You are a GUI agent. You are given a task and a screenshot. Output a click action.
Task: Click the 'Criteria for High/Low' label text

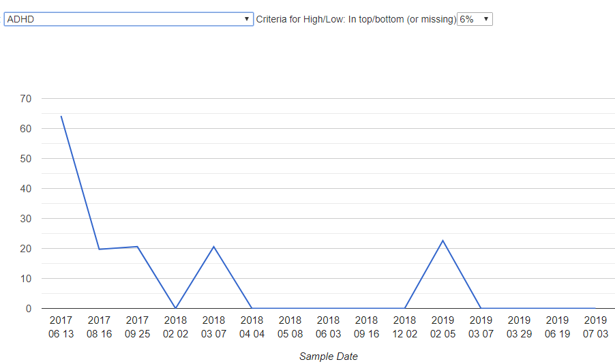click(x=355, y=19)
